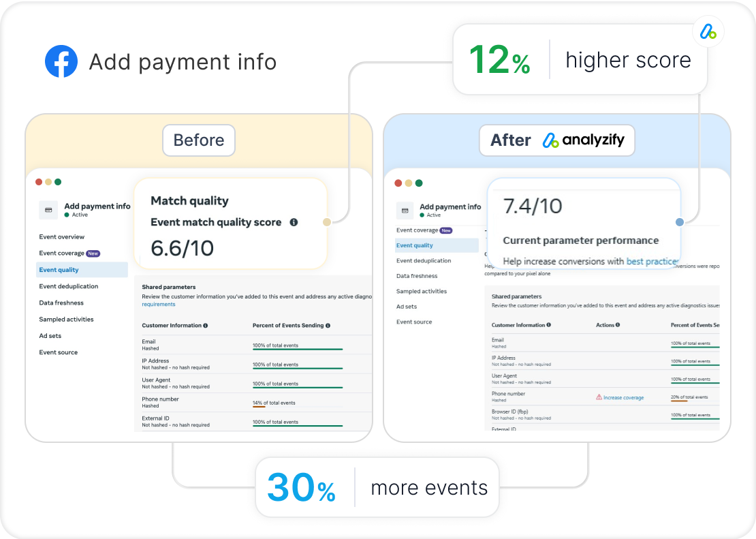Click the 30% more events callout
This screenshot has width=756, height=539.
tap(377, 487)
